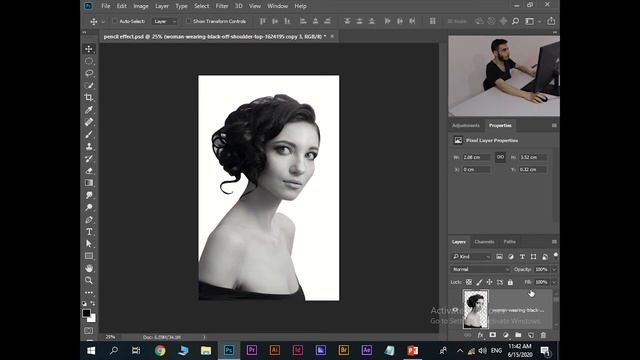The width and height of the screenshot is (640, 360).
Task: Select the Move tool in the toolbox
Action: (89, 49)
